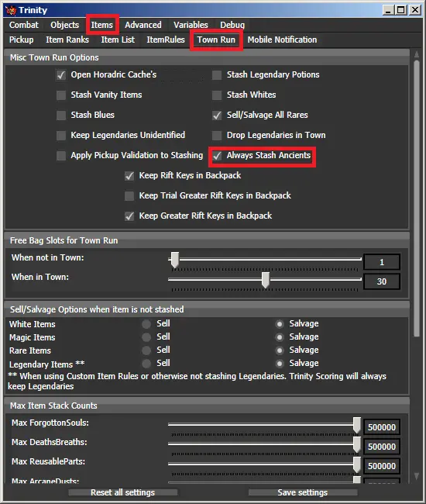Click the Max ForgottonSouls slider handle
This screenshot has width=426, height=504.
[356, 425]
